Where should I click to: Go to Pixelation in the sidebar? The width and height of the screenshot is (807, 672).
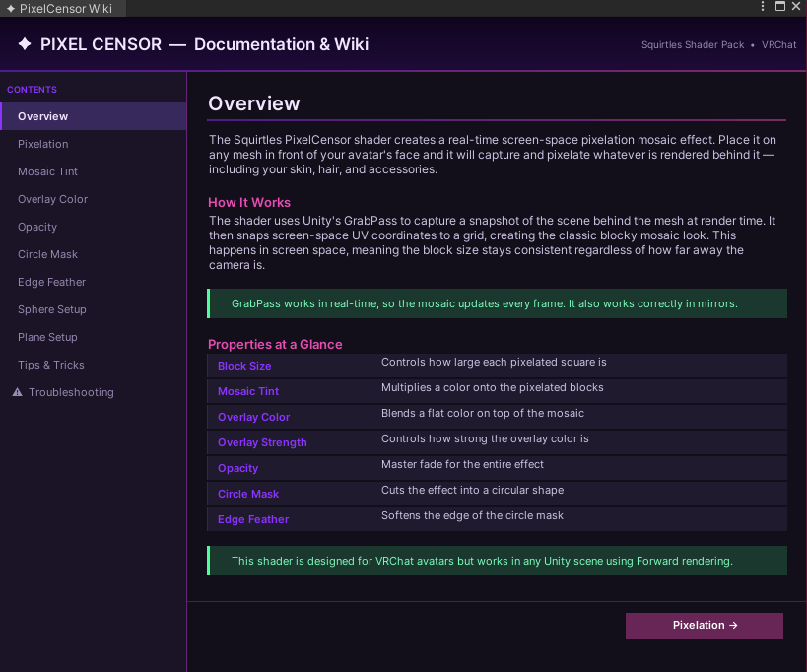pyautogui.click(x=94, y=144)
